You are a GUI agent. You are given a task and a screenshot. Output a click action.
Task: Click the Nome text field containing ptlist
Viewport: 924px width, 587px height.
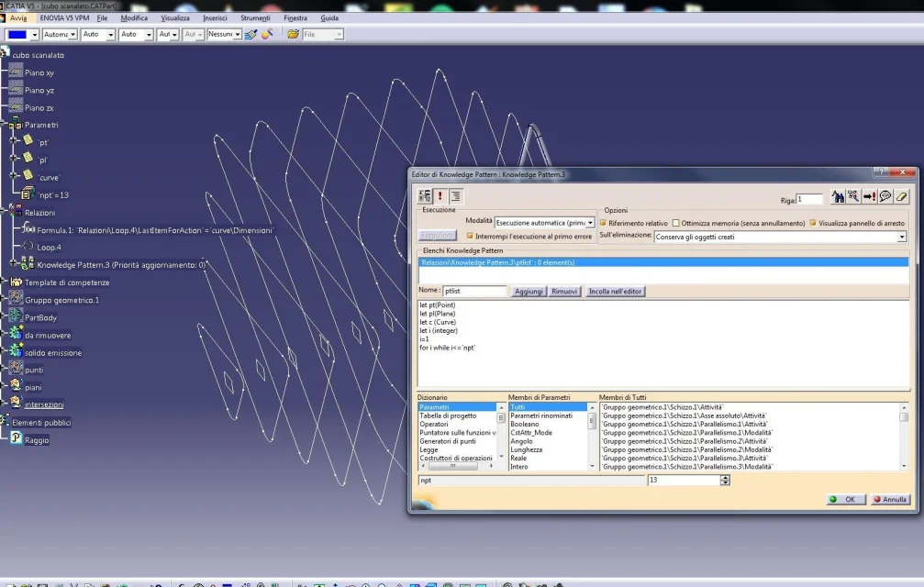(474, 292)
